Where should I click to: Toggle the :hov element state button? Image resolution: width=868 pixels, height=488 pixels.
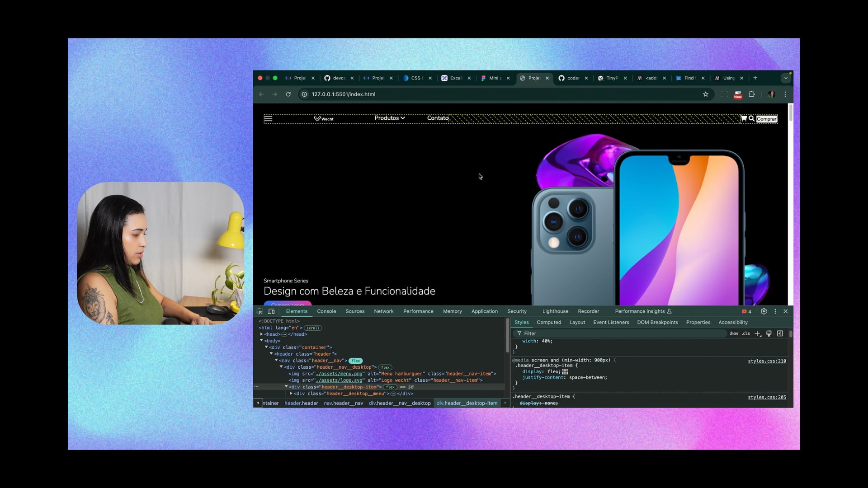pos(734,333)
